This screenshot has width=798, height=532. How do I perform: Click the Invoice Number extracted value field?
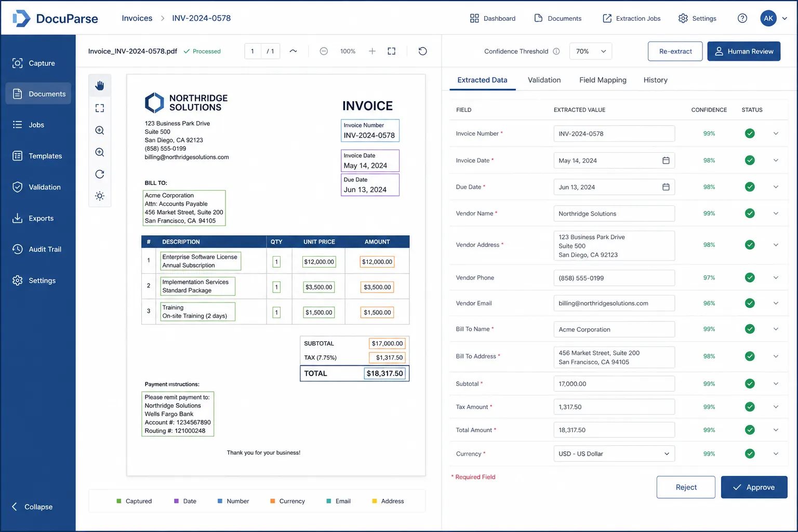click(614, 134)
